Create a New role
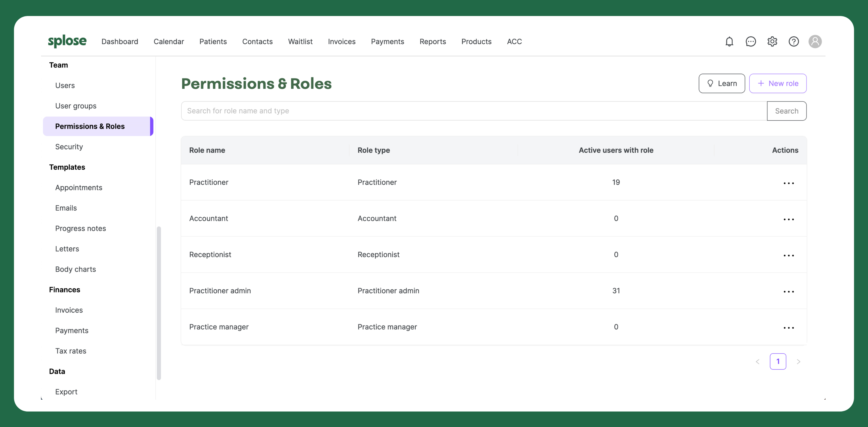This screenshot has height=427, width=868. [778, 83]
